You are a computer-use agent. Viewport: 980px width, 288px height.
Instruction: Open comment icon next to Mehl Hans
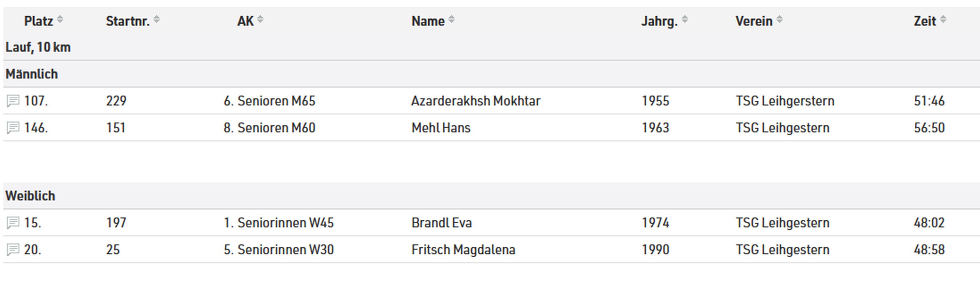point(13,128)
